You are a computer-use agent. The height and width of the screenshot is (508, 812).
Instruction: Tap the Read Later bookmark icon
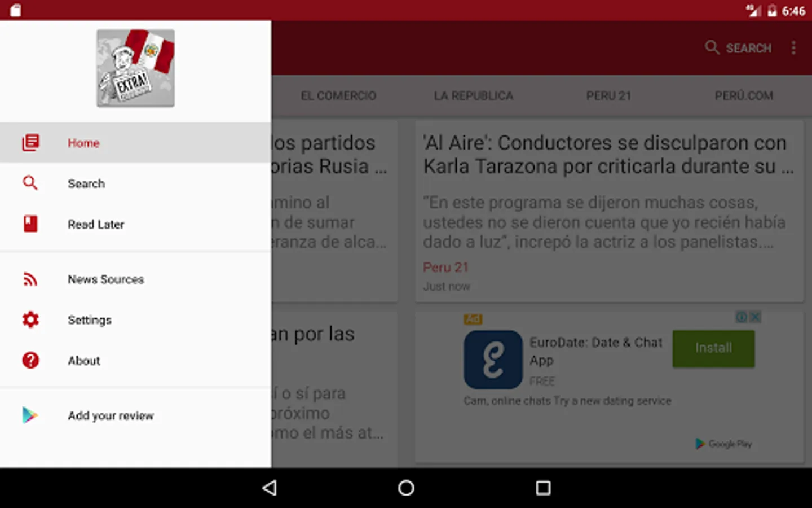(30, 224)
